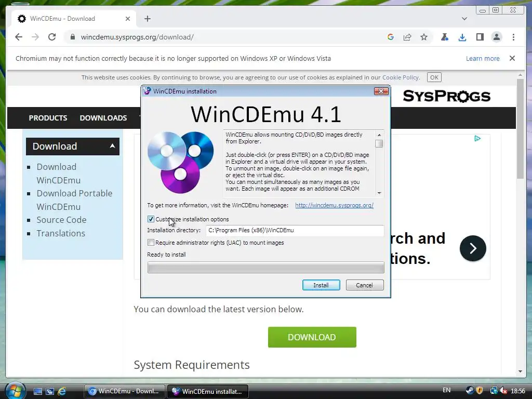Click the Install button
This screenshot has width=532, height=399.
coord(321,285)
